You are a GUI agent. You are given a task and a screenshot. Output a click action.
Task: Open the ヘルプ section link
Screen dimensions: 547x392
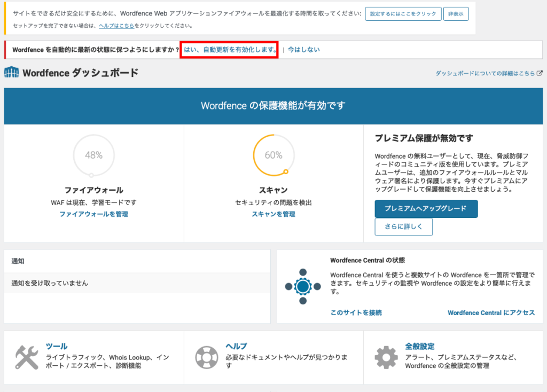tap(236, 346)
